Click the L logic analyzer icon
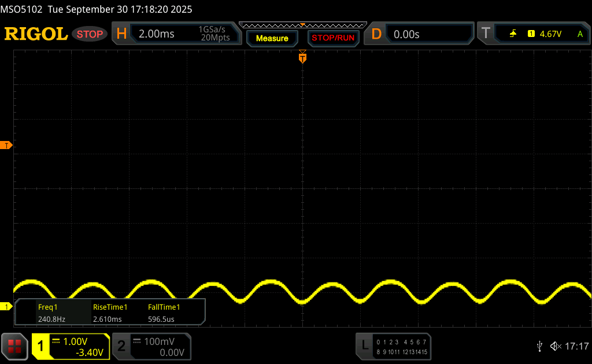This screenshot has height=364, width=592. 365,346
